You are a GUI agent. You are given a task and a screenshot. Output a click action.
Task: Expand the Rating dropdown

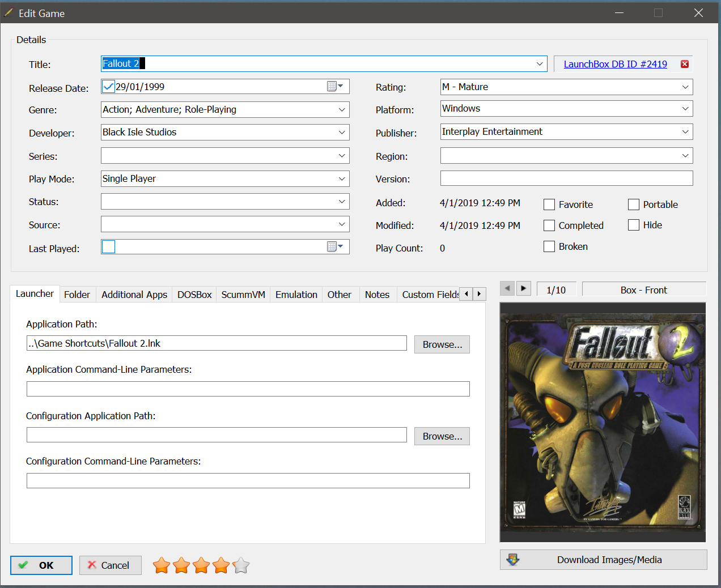(685, 87)
